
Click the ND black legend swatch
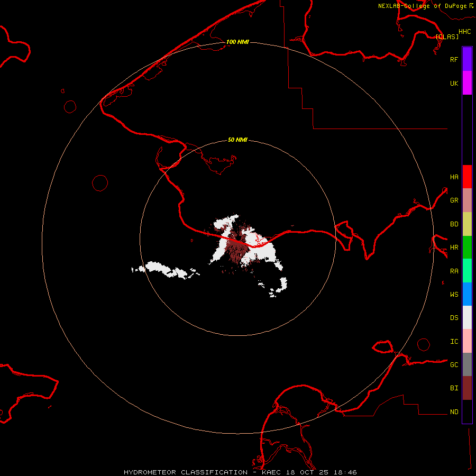467,411
